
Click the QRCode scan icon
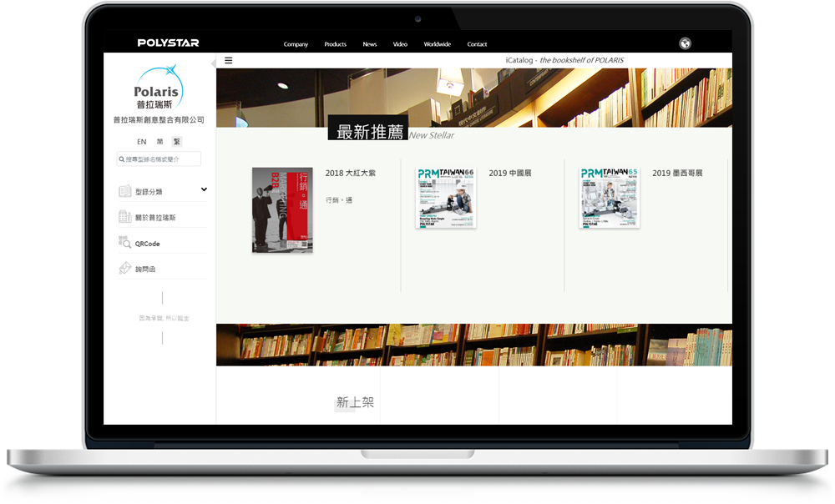tap(125, 244)
